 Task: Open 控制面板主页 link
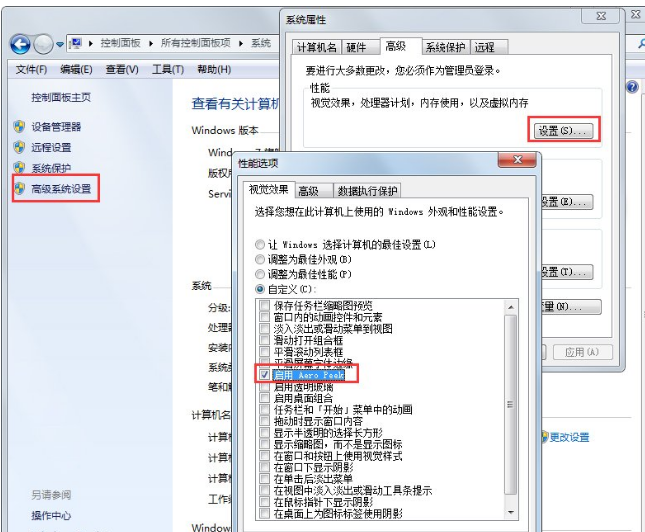(x=61, y=98)
